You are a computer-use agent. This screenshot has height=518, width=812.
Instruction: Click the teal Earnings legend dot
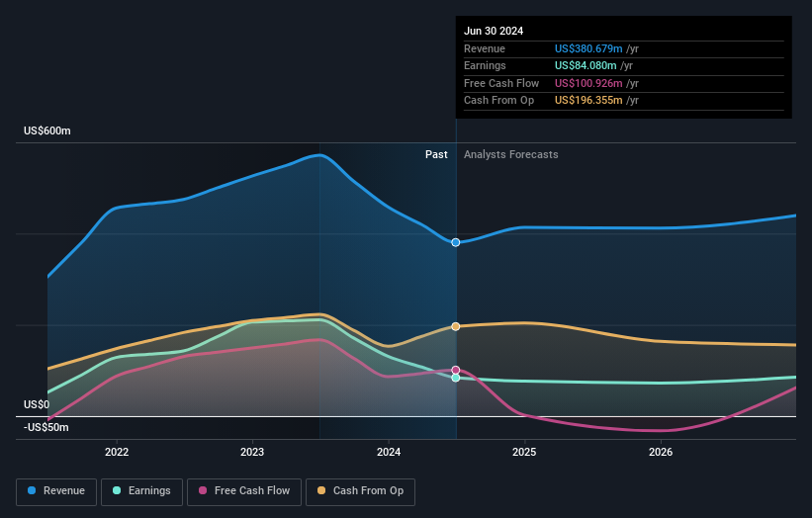(x=117, y=490)
